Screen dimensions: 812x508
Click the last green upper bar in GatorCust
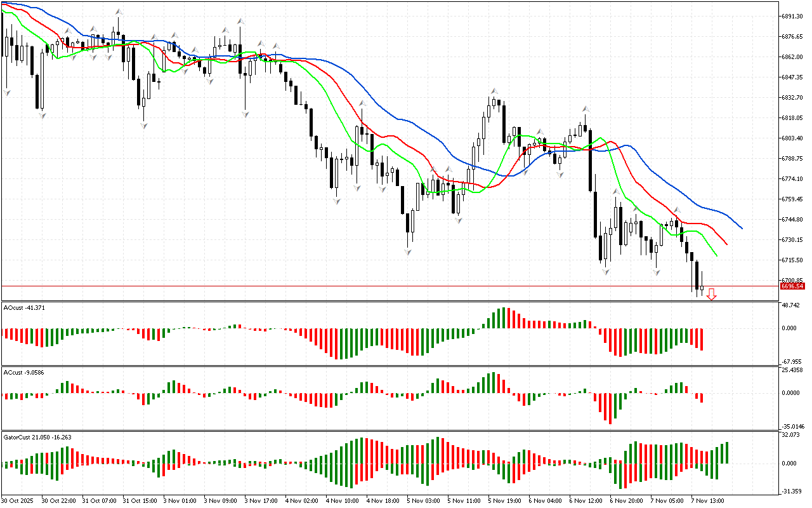click(x=726, y=452)
